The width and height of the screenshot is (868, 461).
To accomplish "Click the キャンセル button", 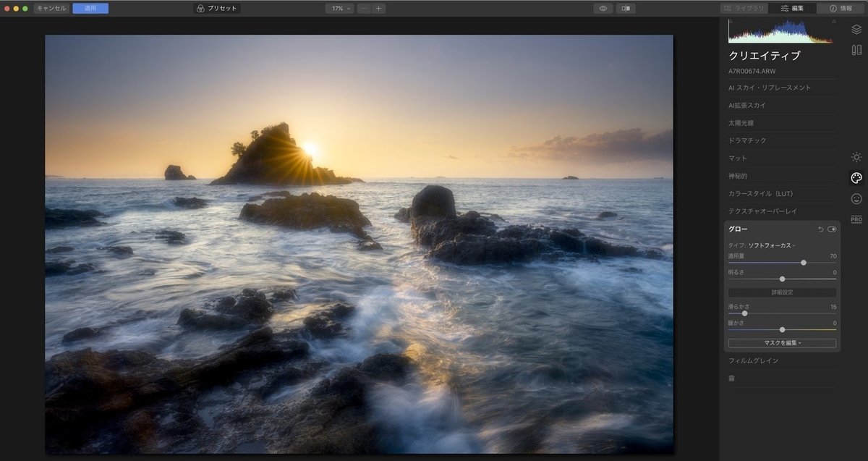I will pyautogui.click(x=51, y=9).
